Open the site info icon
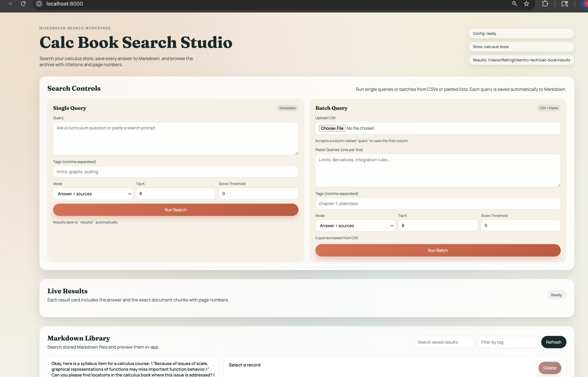Viewport: 588px width, 377px height. tap(39, 4)
